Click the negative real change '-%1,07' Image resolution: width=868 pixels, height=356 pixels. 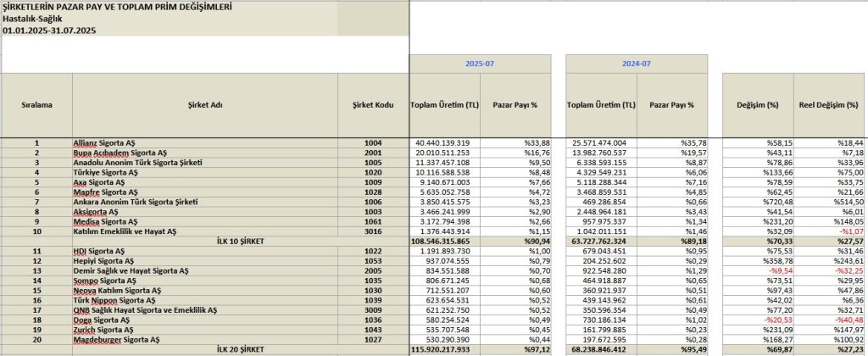829,231
